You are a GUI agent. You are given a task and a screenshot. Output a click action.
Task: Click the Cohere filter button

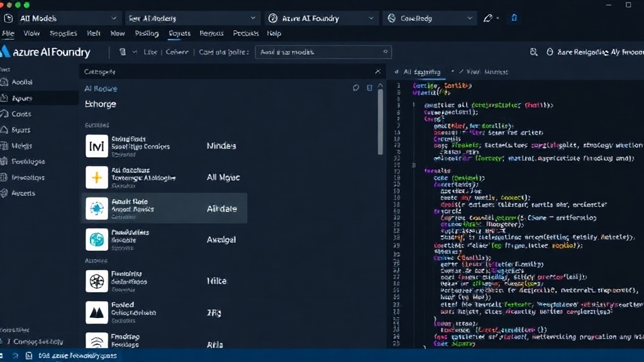177,52
